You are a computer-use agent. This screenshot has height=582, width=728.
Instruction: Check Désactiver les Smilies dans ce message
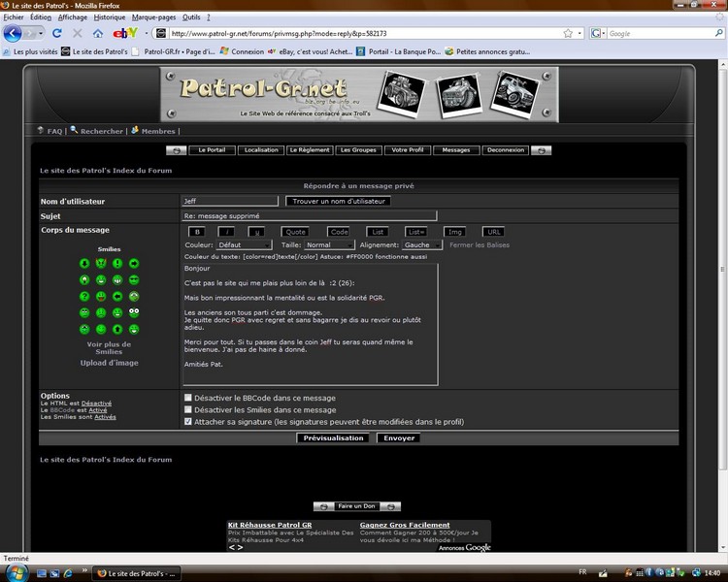pos(188,409)
